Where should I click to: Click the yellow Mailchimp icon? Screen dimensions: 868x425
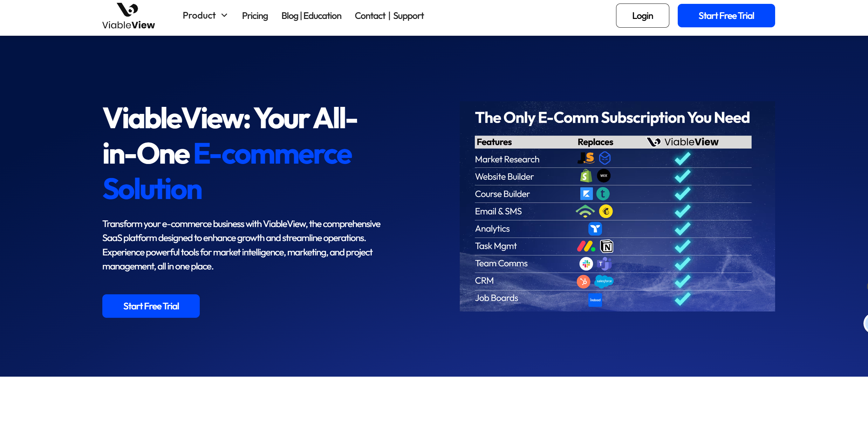(606, 211)
